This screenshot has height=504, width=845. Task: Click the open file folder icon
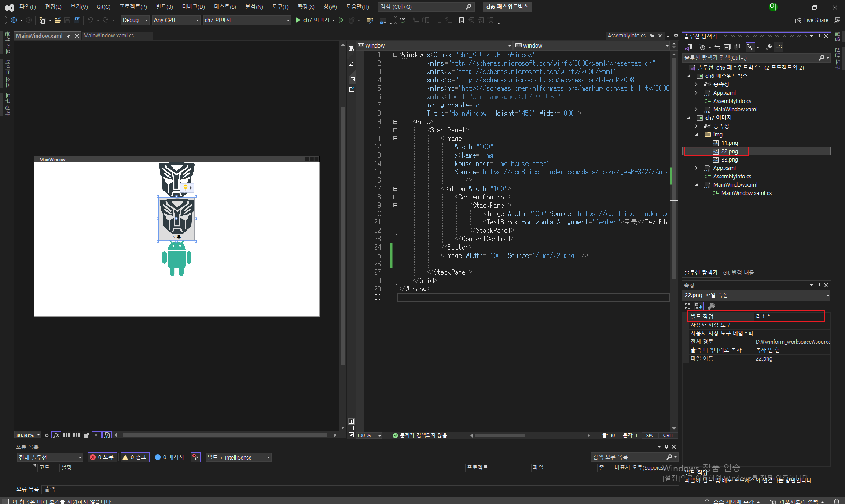pos(57,20)
